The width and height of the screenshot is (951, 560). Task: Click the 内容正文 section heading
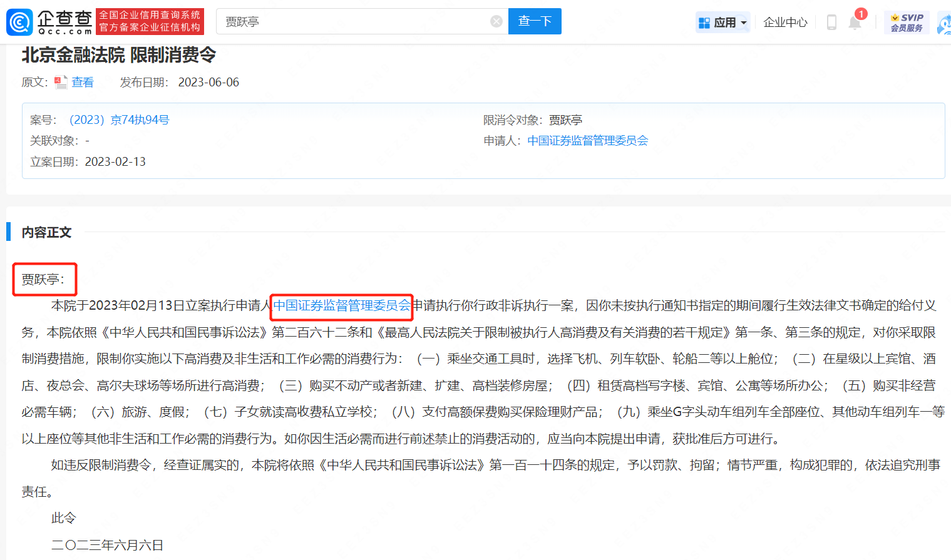(x=46, y=232)
